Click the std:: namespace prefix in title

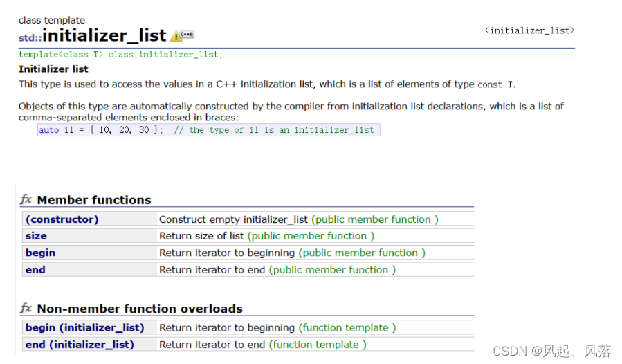pos(30,37)
